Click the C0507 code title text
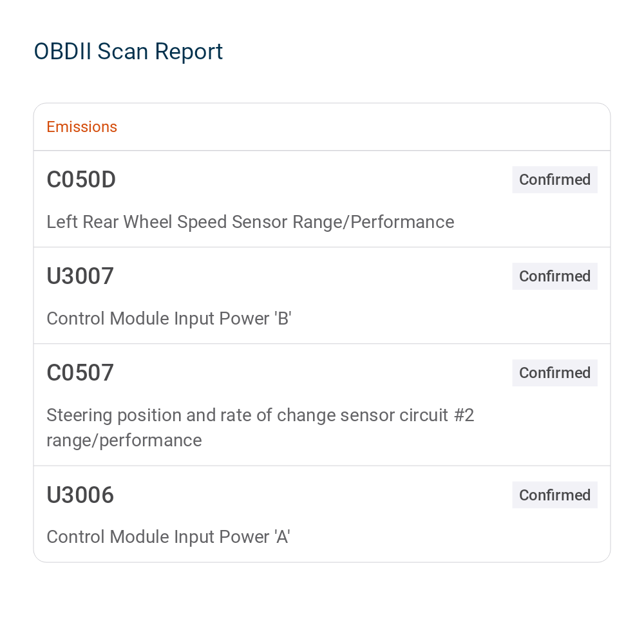 click(80, 373)
